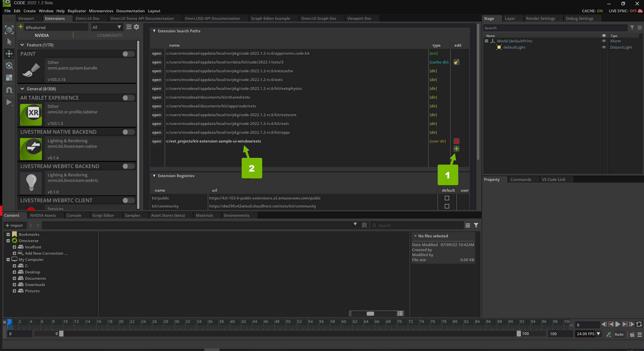Switch to the VS Code Link tab
This screenshot has width=644, height=351.
coord(554,180)
